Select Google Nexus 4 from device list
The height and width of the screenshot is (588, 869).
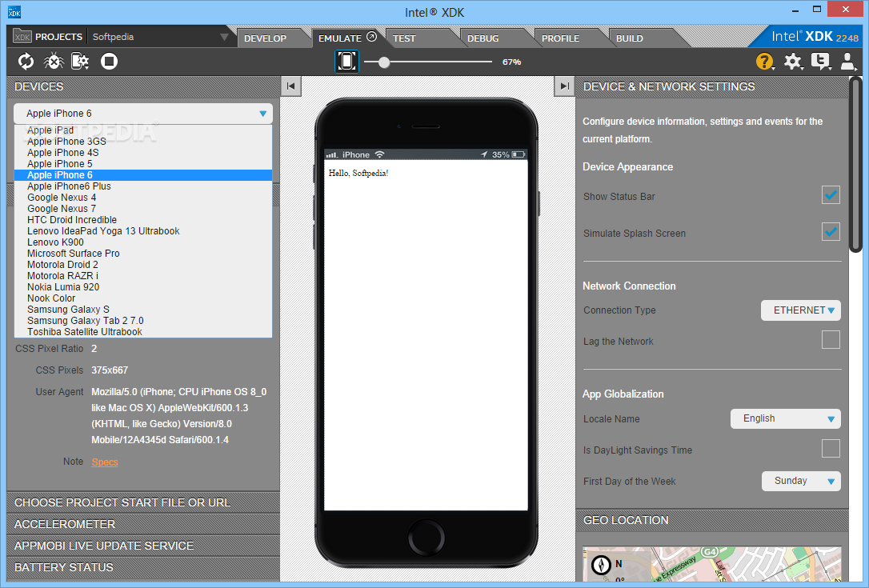143,198
